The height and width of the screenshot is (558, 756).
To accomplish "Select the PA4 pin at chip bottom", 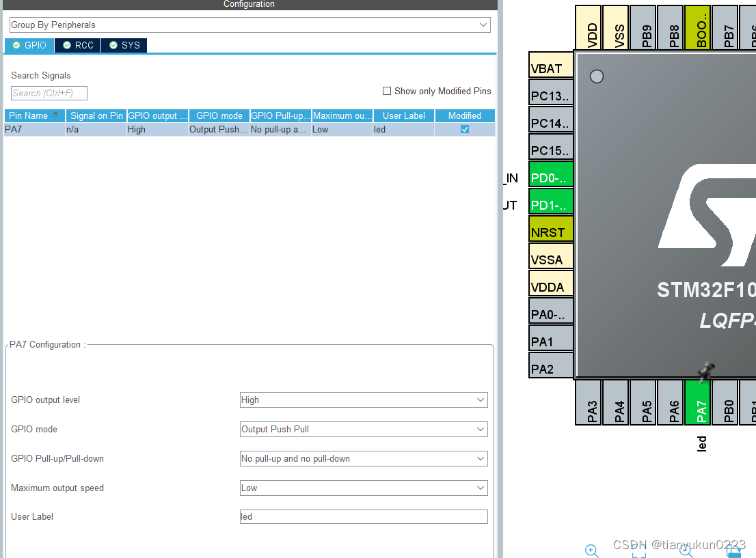I will tap(616, 403).
